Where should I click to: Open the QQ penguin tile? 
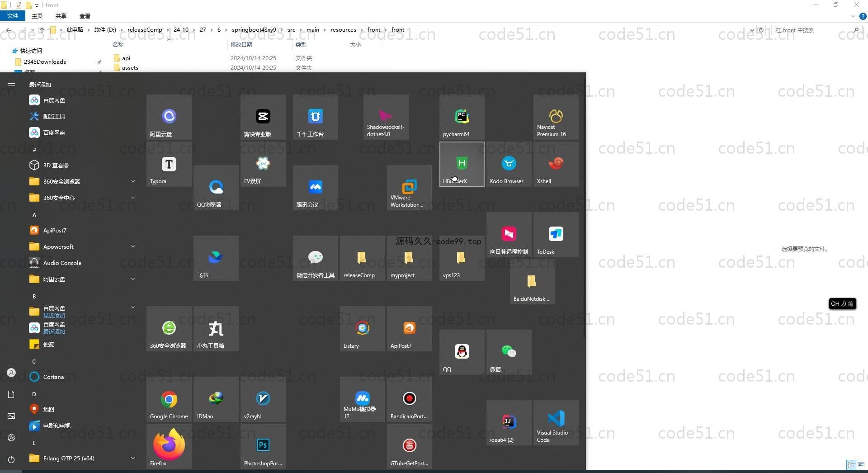462,352
